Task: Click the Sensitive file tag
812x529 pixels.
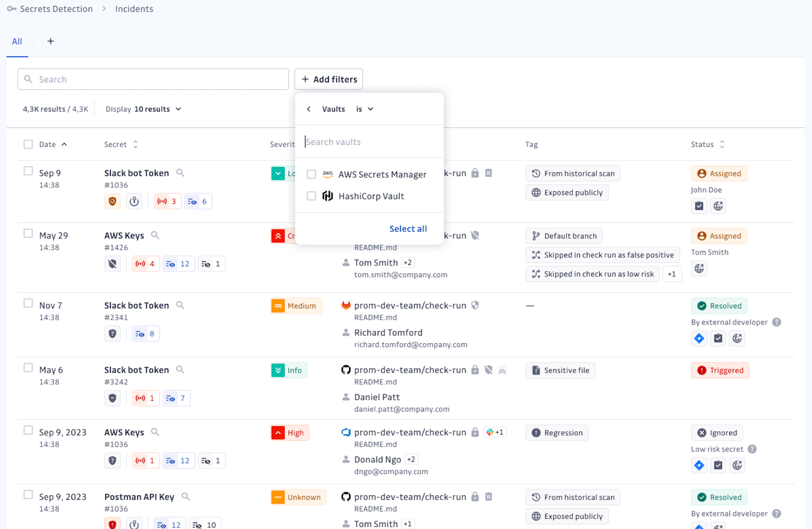Action: click(560, 370)
